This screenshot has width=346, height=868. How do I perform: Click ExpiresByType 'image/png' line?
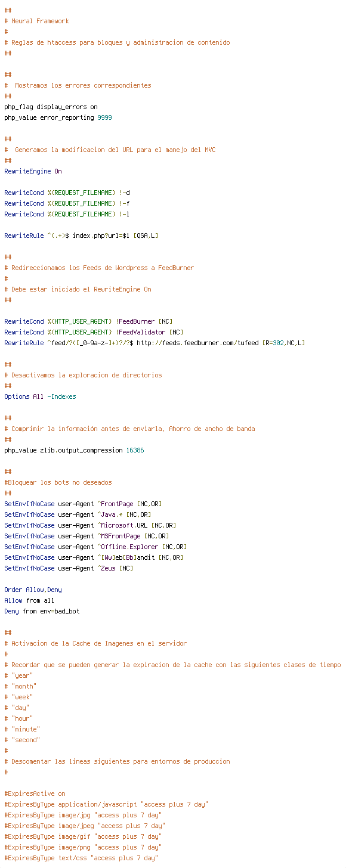(83, 847)
